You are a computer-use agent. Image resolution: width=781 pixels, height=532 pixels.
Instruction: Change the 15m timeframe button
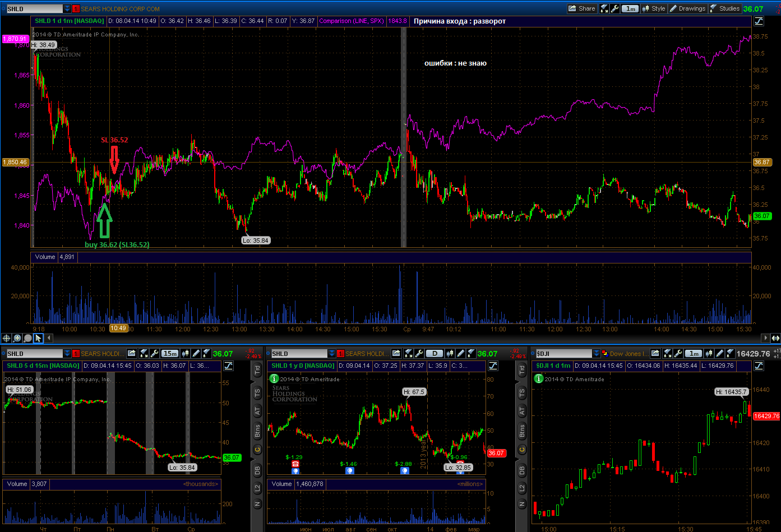(170, 354)
